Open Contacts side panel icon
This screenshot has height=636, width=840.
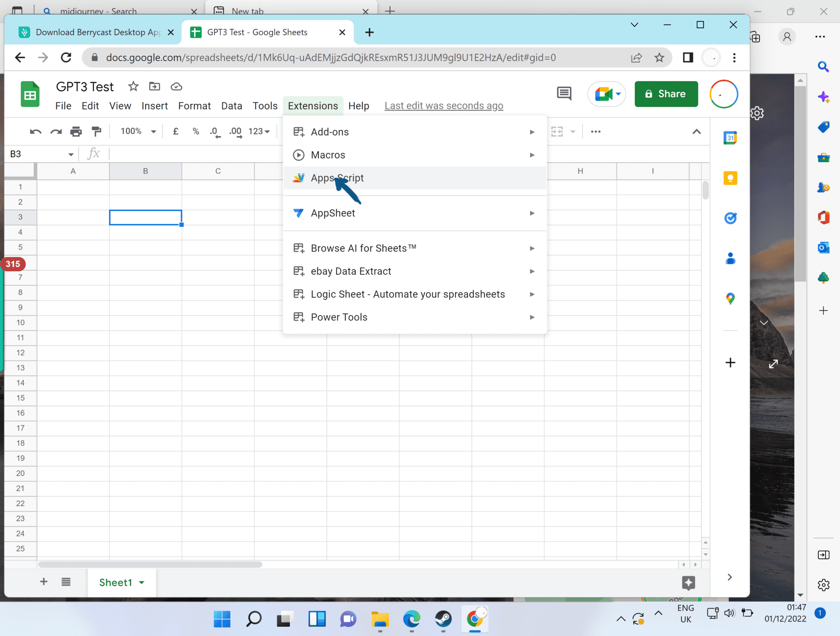click(730, 258)
